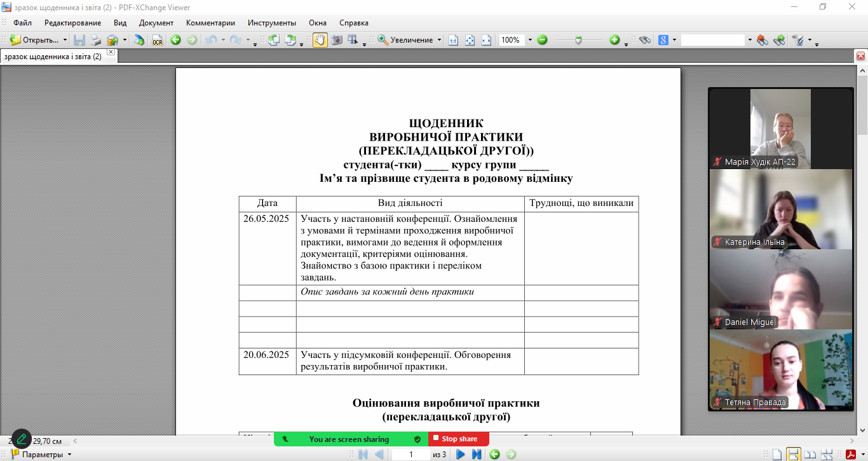Select the Snapshot camera tool

point(337,40)
